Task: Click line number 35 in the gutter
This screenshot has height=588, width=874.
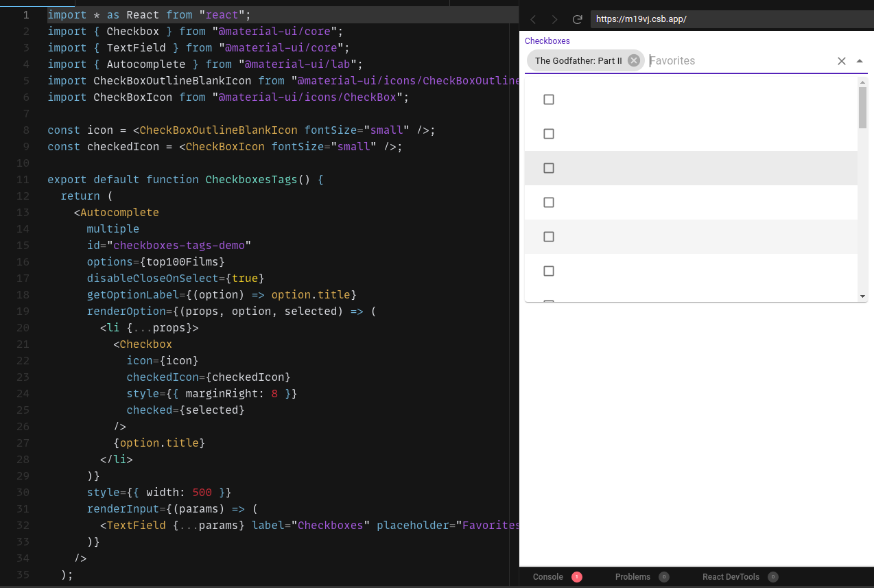Action: point(23,575)
